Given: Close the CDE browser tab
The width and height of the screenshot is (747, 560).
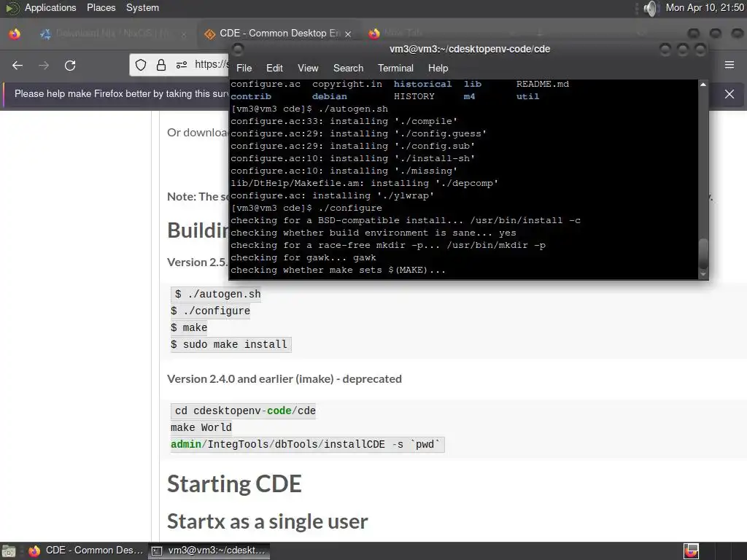Looking at the screenshot, I should (x=348, y=34).
